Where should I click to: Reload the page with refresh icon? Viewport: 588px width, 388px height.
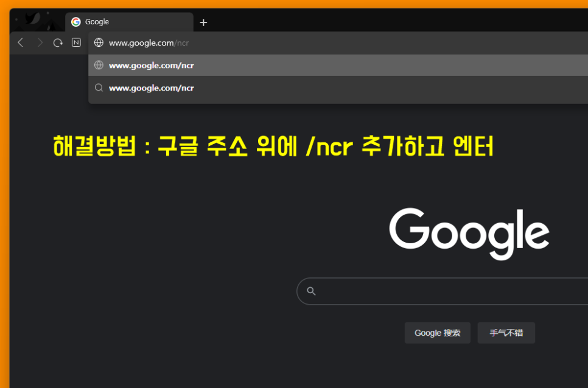coord(58,43)
